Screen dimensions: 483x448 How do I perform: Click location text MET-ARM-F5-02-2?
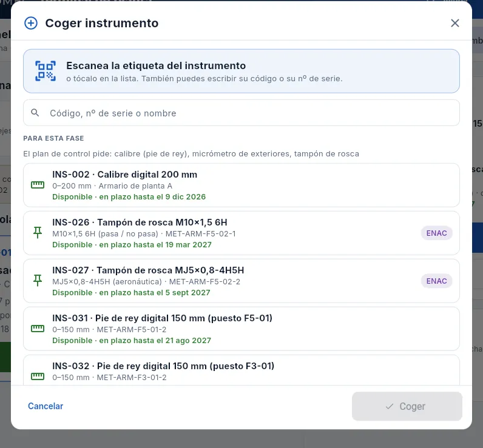pos(204,281)
